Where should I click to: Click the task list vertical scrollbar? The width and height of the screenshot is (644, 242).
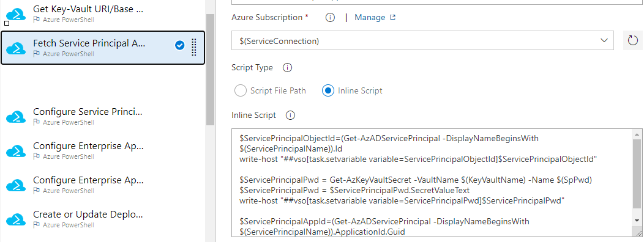(x=211, y=70)
